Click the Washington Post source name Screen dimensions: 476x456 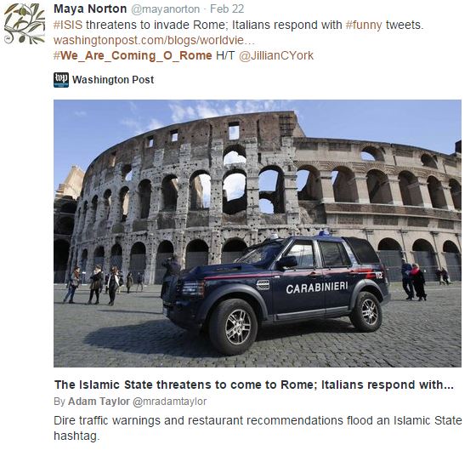click(113, 80)
